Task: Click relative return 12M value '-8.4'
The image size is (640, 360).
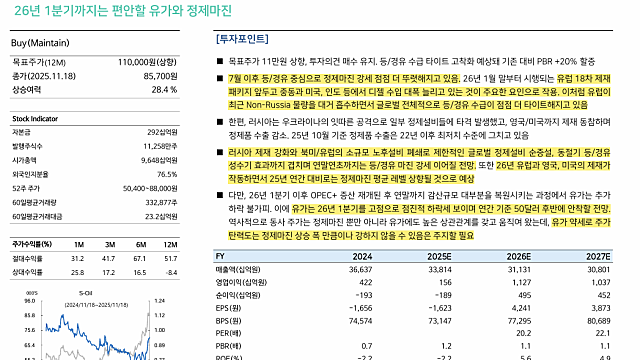Action: tap(172, 272)
